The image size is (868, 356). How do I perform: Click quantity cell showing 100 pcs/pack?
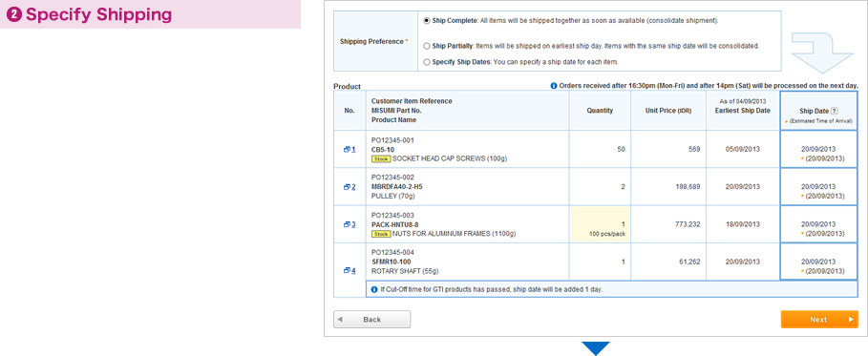coord(600,224)
